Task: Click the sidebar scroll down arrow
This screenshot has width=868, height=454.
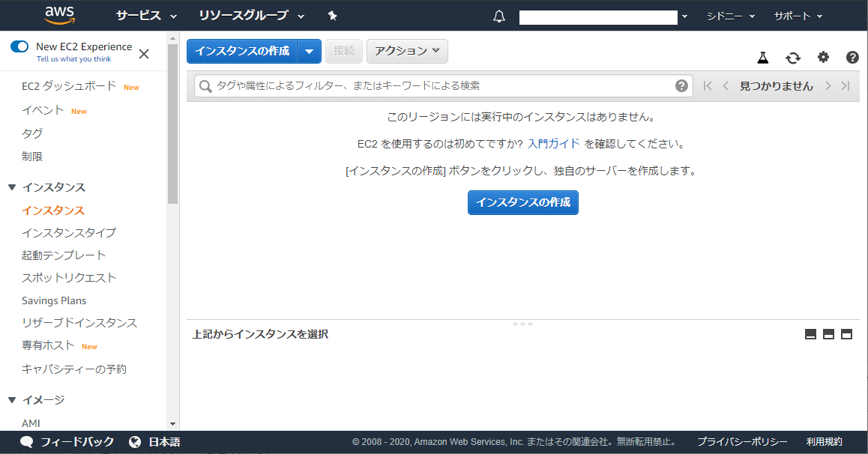Action: tap(172, 424)
